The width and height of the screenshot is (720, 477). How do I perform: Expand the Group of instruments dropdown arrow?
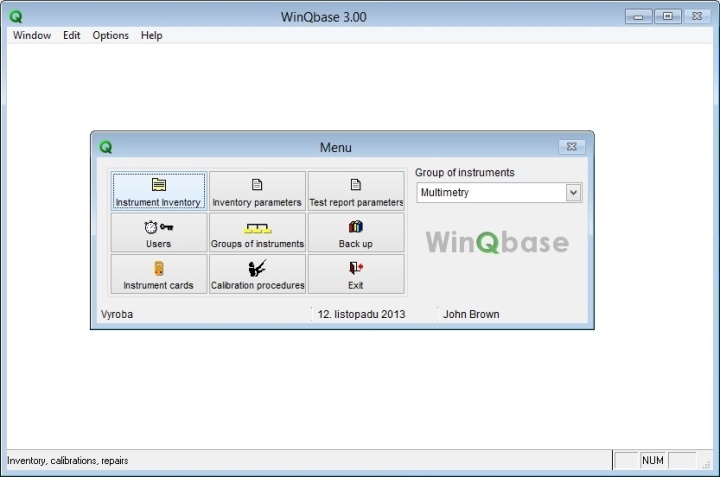573,192
